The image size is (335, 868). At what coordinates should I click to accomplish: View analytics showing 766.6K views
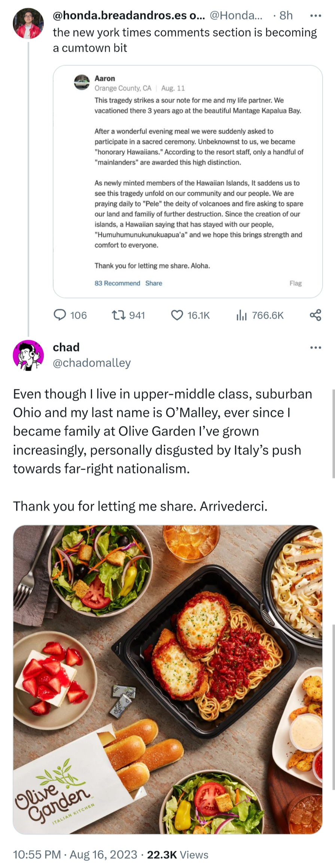coord(242,315)
